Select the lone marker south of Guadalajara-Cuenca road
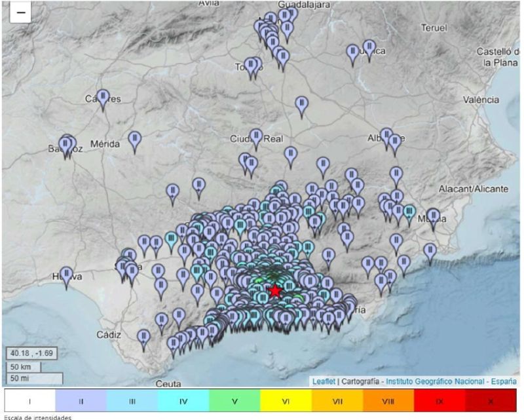 click(x=302, y=107)
